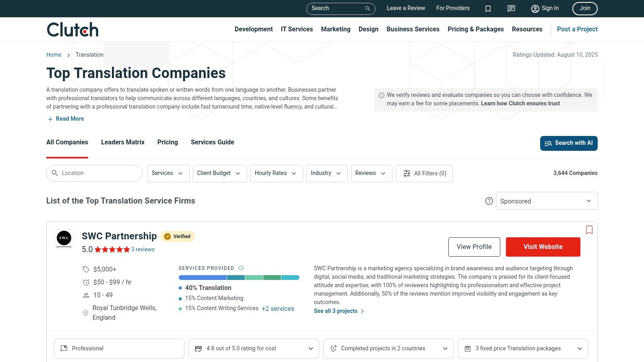This screenshot has width=644, height=362.
Task: Open the Marketing menu
Action: point(336,29)
